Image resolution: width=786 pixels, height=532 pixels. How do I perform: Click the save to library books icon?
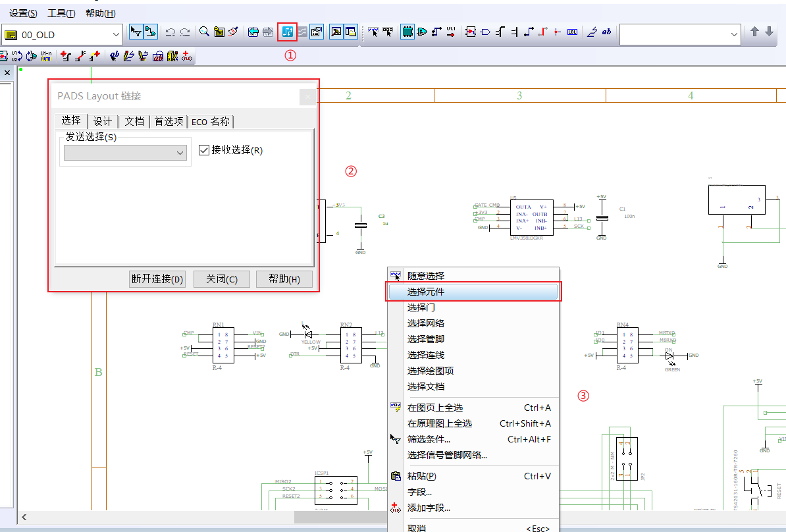tap(172, 56)
